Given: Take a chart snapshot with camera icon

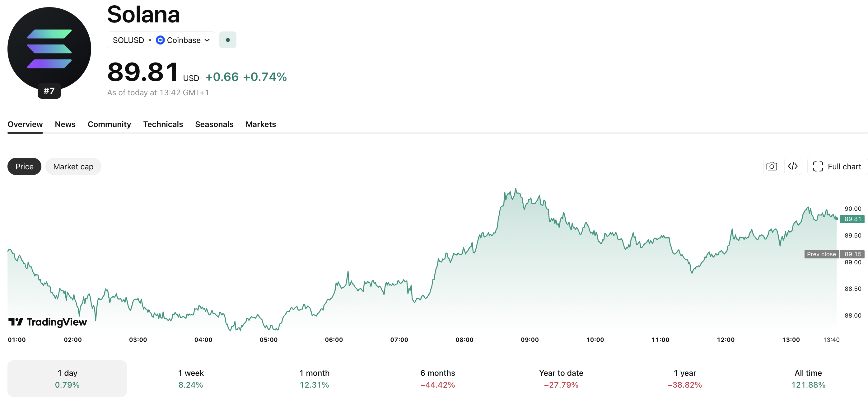Looking at the screenshot, I should tap(772, 167).
